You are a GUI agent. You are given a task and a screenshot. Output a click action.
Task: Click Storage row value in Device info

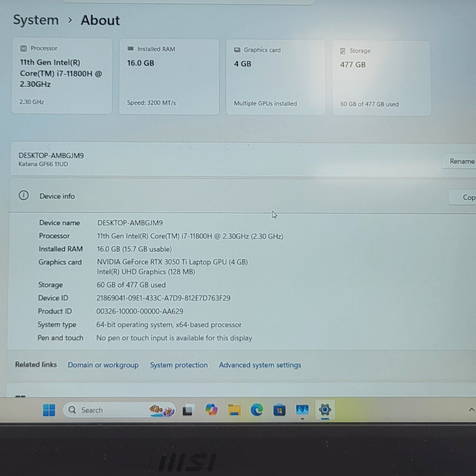click(131, 285)
